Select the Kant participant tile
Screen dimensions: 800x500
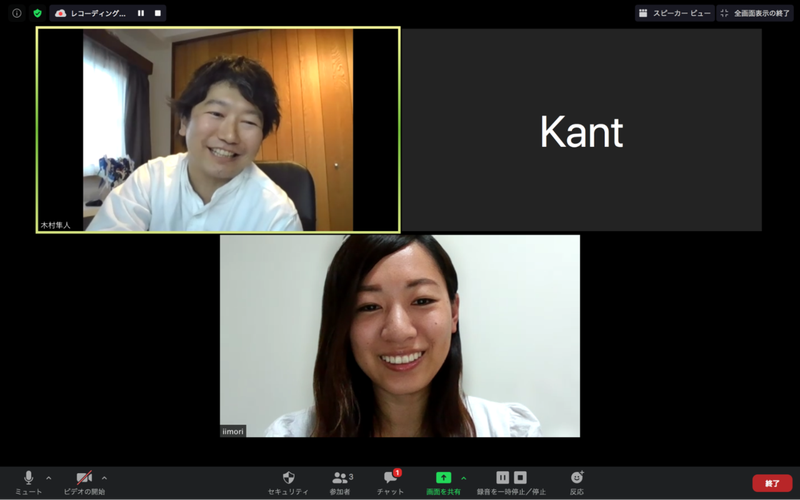582,130
